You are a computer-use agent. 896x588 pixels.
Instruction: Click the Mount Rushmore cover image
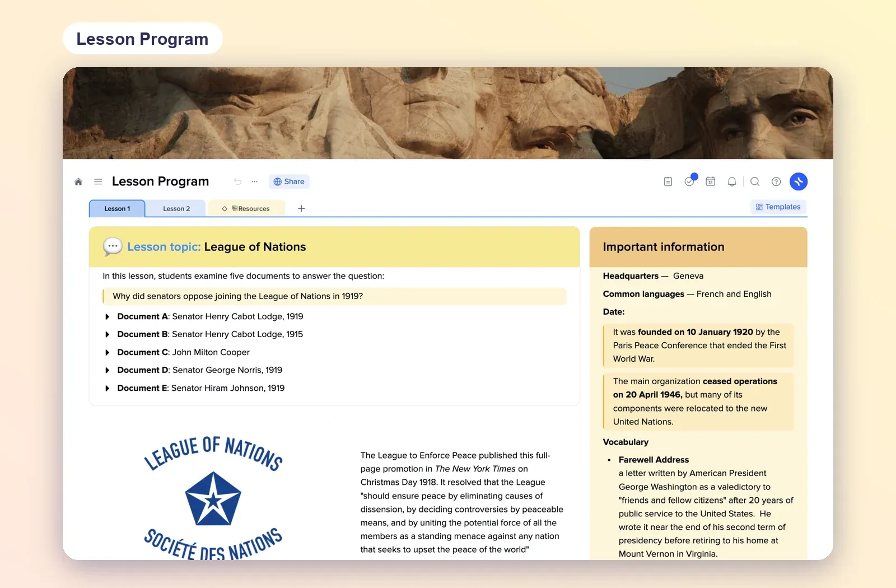[448, 113]
